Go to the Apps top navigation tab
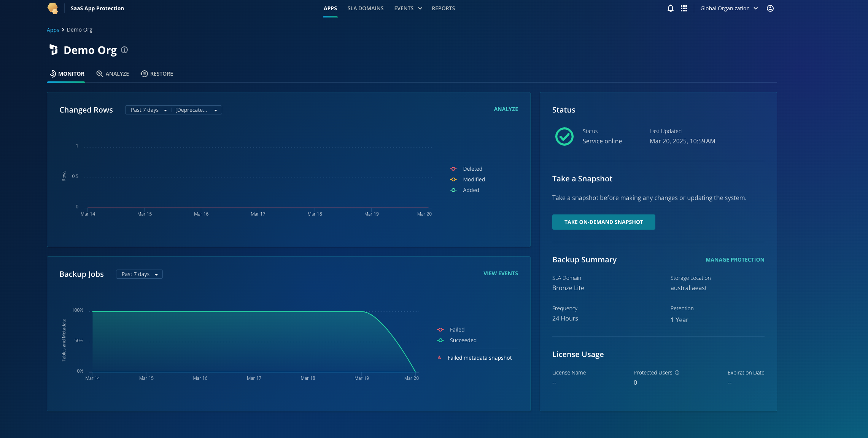 pos(330,8)
